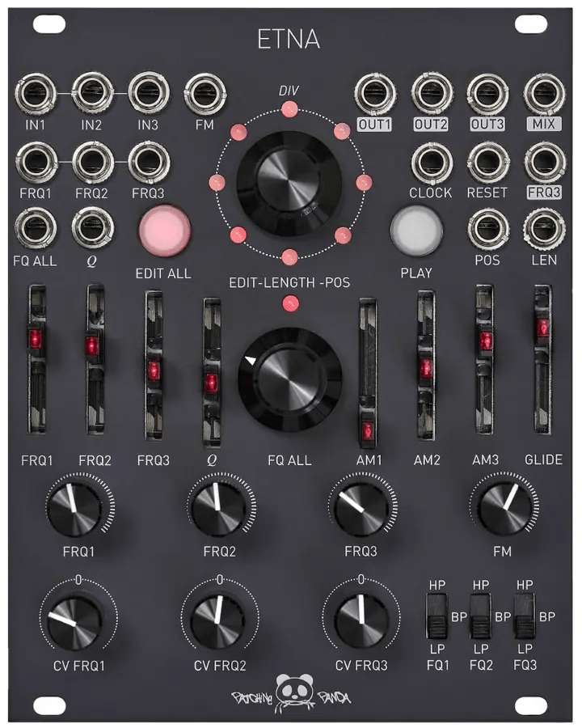582x728 pixels.
Task: Click the MIX output jack
Action: tap(544, 93)
